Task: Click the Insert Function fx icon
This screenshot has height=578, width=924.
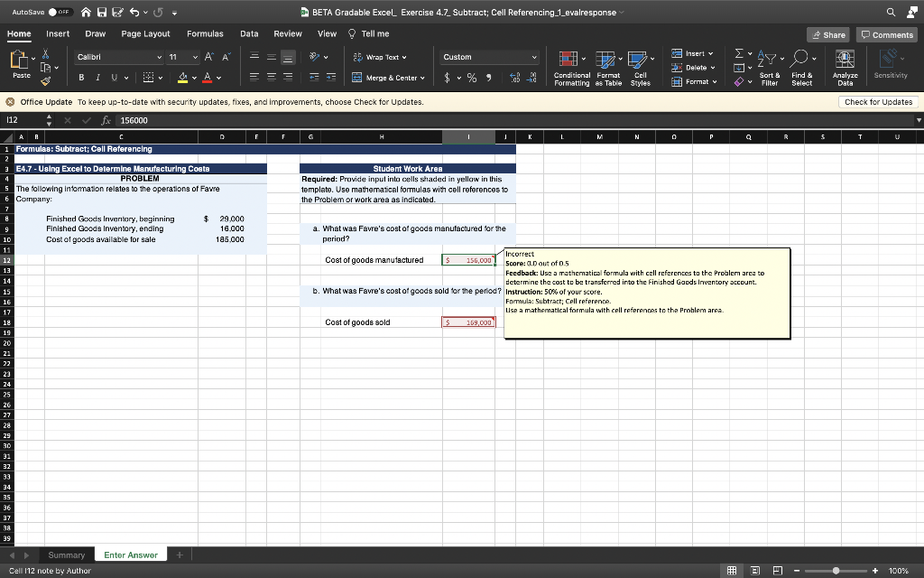Action: click(x=106, y=120)
